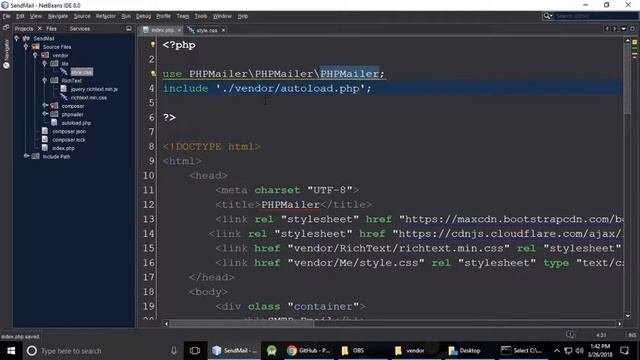Viewport: 640px width, 360px height.
Task: Expand the Include Path node
Action: pos(26,156)
